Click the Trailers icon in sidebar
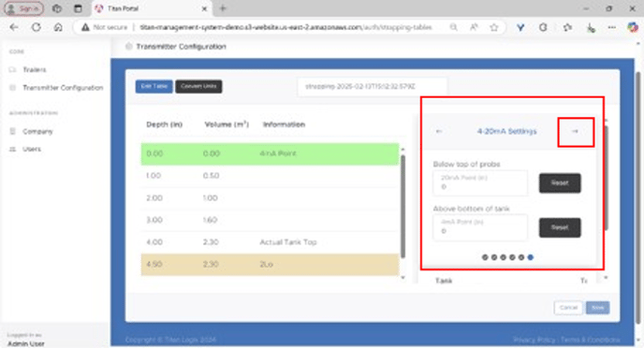The width and height of the screenshot is (644, 348). pos(12,70)
